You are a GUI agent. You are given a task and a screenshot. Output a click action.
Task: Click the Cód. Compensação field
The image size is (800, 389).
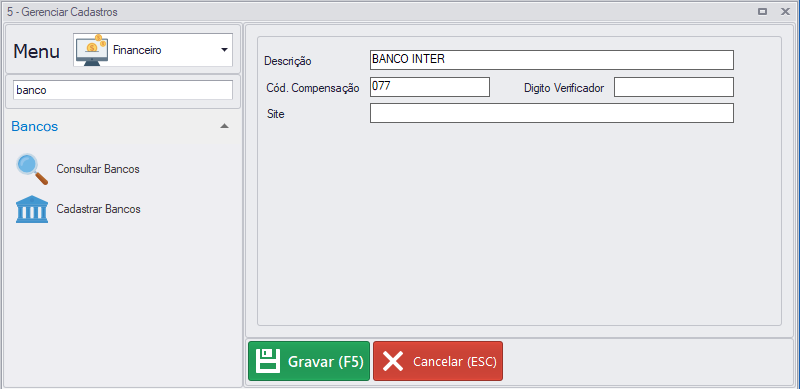(x=430, y=87)
